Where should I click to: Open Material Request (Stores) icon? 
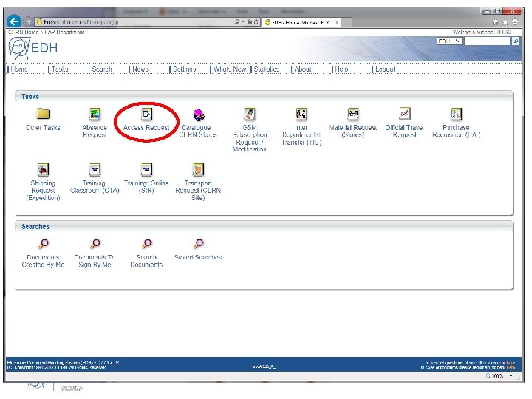point(353,114)
